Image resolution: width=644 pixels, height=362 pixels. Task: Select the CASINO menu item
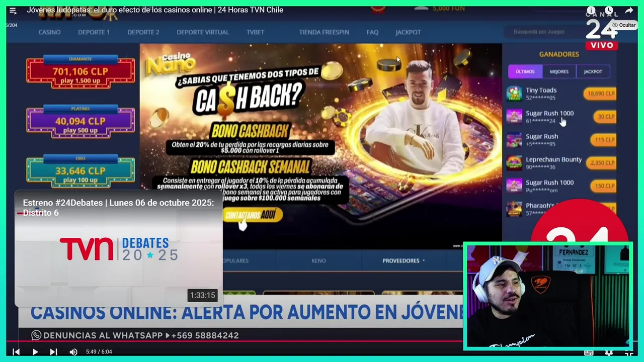point(49,32)
